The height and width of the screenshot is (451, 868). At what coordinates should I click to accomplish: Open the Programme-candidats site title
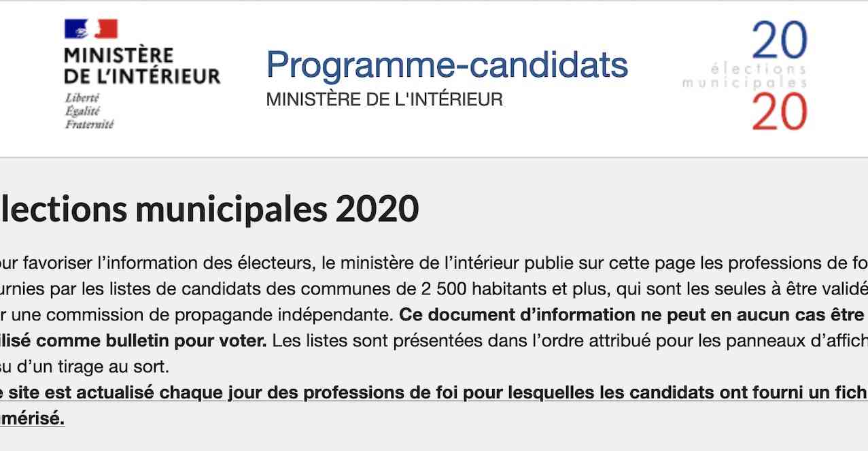447,64
